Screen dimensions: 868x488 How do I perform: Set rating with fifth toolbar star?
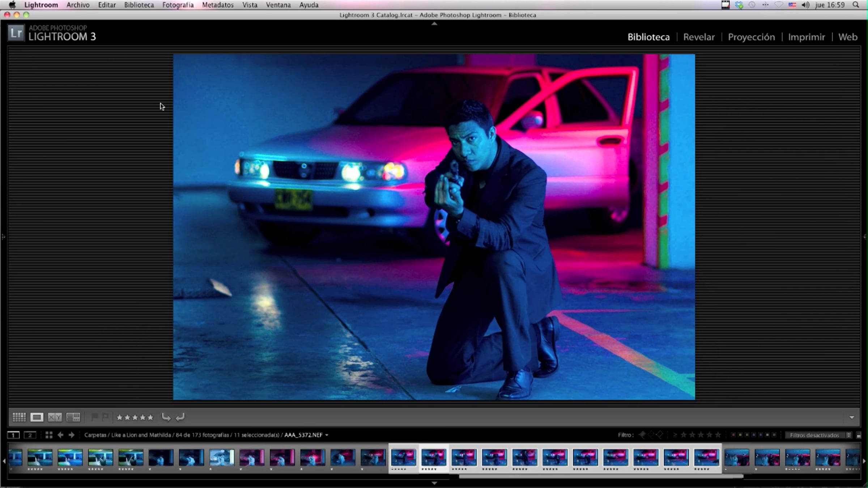150,418
